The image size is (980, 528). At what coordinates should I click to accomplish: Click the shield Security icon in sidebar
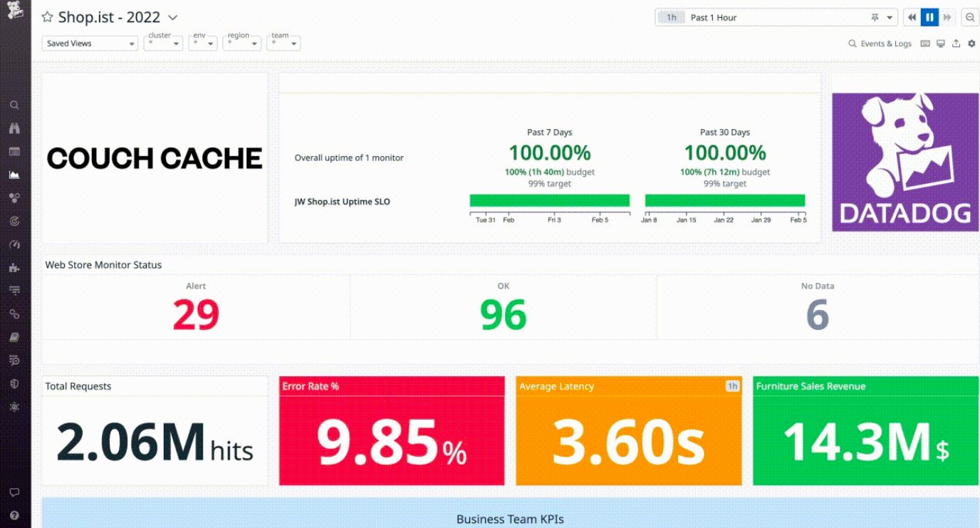tap(14, 383)
